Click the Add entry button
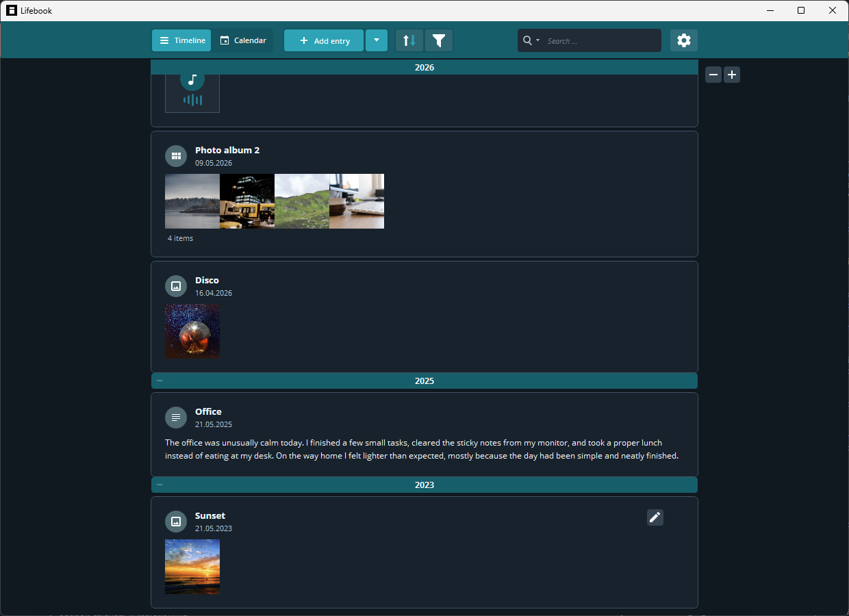Screen dimensions: 849x616 (x=324, y=40)
